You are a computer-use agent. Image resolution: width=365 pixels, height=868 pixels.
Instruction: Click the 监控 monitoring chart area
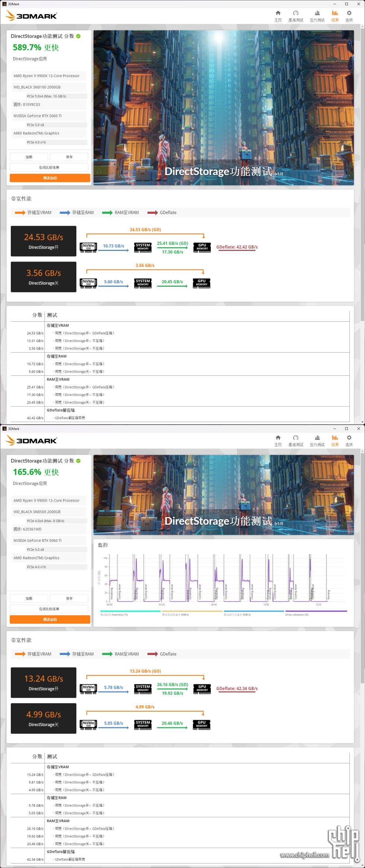[223, 583]
